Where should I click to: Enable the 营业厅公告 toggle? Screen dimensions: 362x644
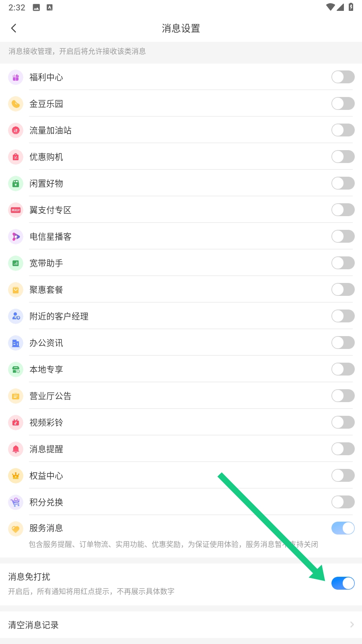[343, 396]
